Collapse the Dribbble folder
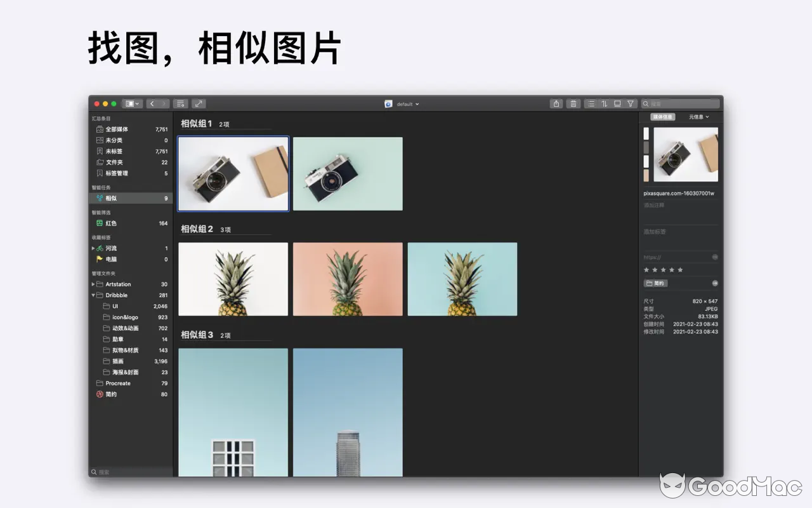This screenshot has height=508, width=812. pos(93,295)
